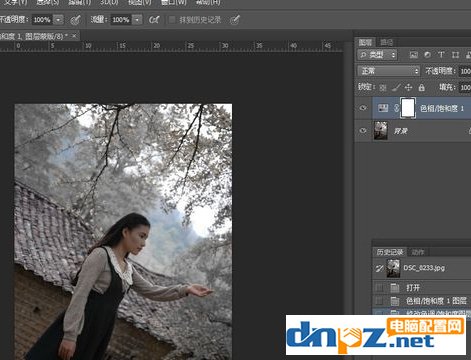The height and width of the screenshot is (360, 471).
Task: Click history brush source icon beside DSC_0233.jpg
Action: 379,268
